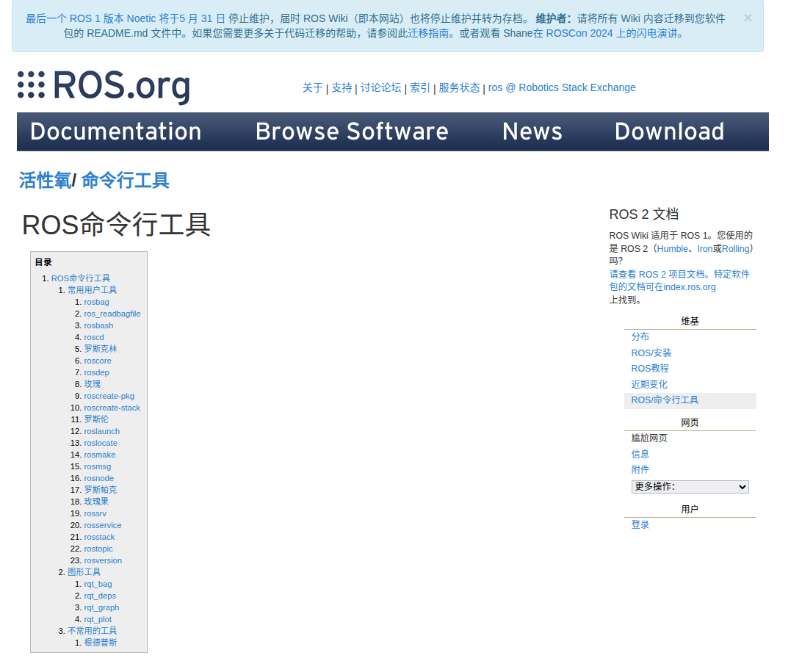Click the 支持 link in the header
802x672 pixels.
click(x=342, y=87)
